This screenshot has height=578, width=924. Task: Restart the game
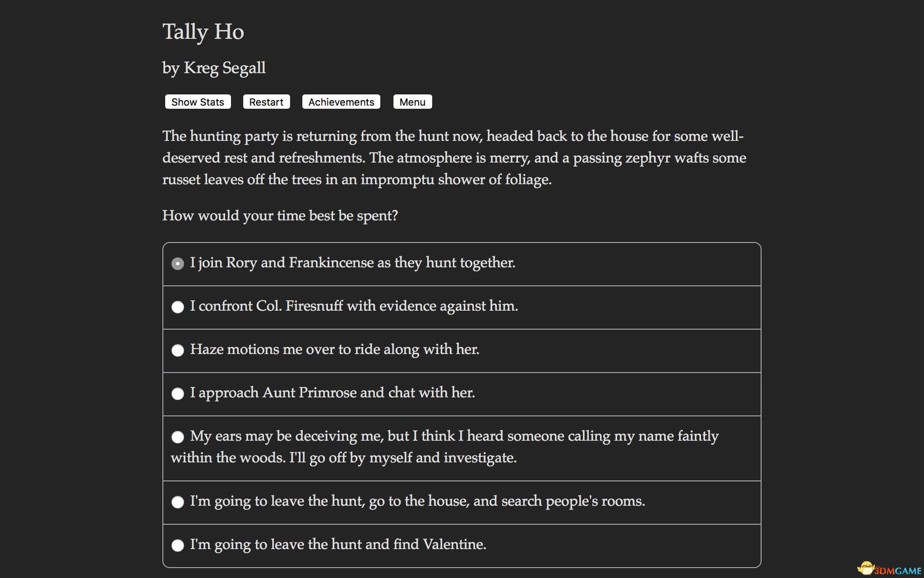pyautogui.click(x=266, y=102)
